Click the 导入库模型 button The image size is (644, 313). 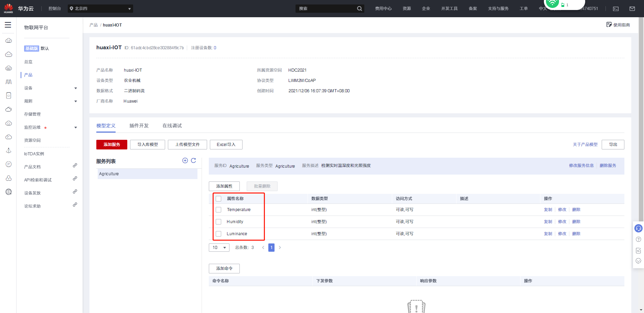point(148,145)
